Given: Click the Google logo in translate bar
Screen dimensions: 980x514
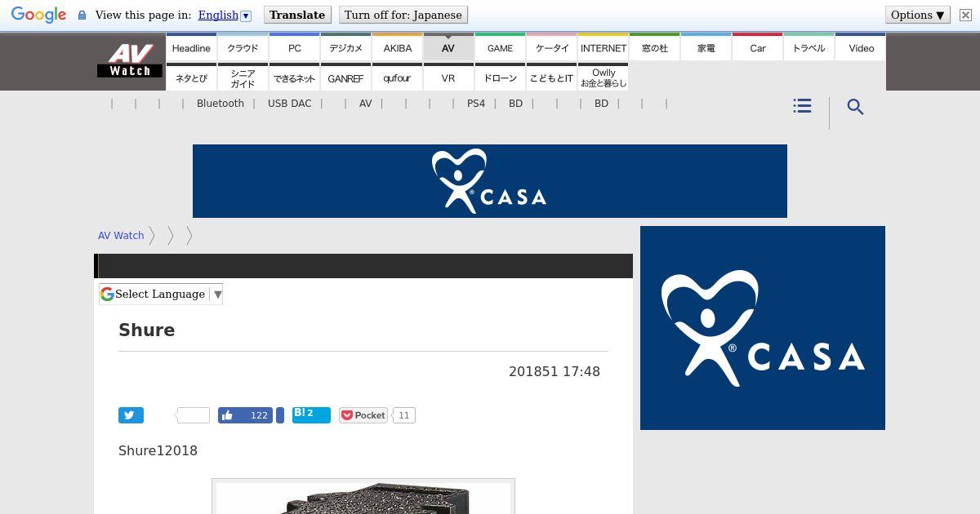Looking at the screenshot, I should (38, 16).
